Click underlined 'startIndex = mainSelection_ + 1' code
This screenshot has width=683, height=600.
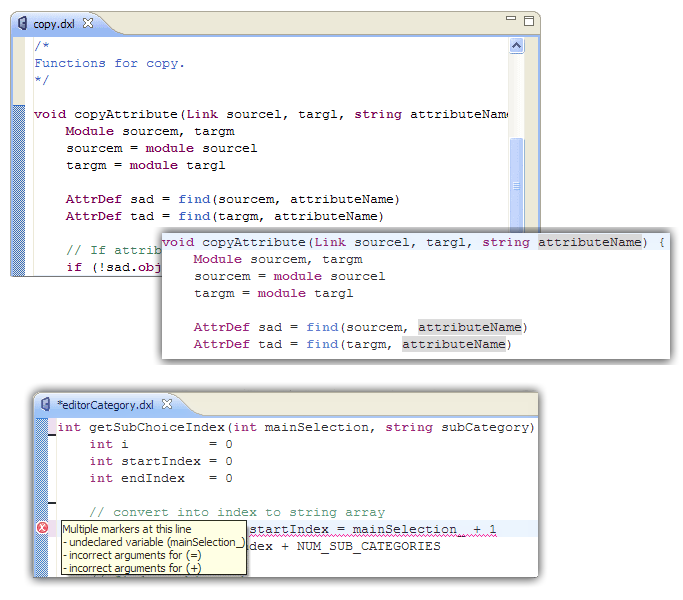click(x=373, y=529)
